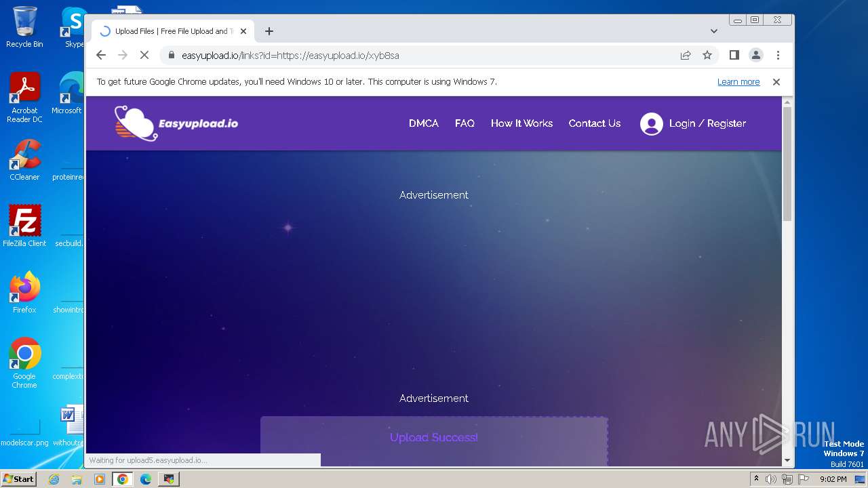The image size is (868, 488).
Task: Show hidden system tray icons
Action: (x=756, y=479)
